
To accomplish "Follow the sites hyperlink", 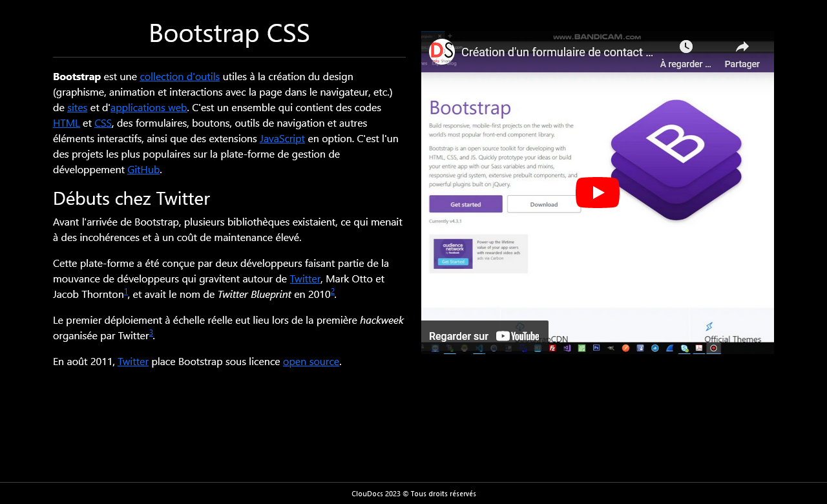I will (x=77, y=107).
